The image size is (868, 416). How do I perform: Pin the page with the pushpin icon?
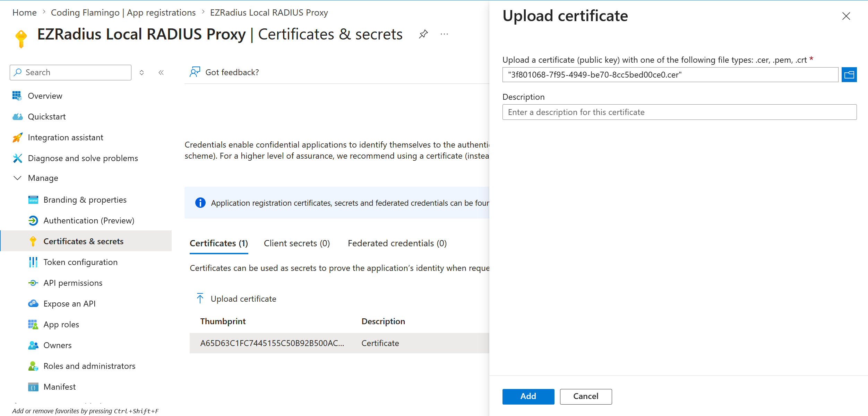[423, 34]
